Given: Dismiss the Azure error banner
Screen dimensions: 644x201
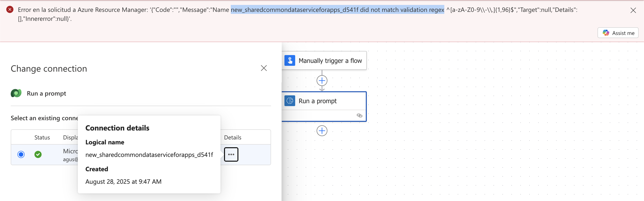Looking at the screenshot, I should pos(633,10).
